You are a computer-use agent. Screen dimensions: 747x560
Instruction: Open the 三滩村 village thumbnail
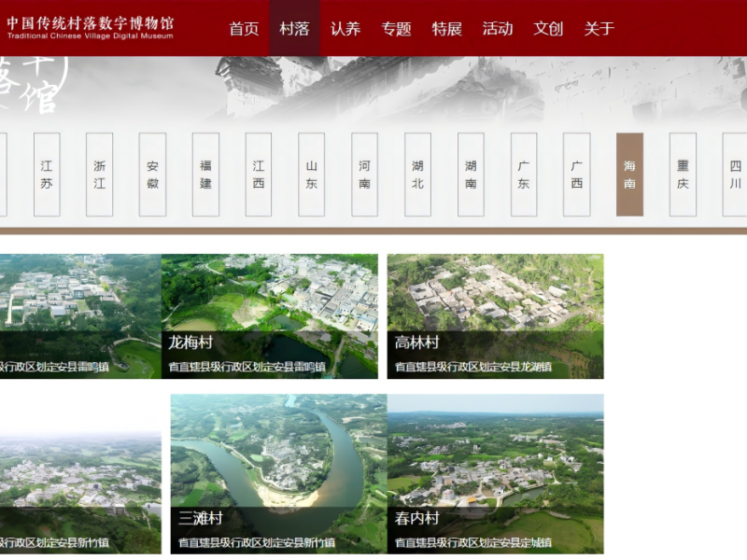point(278,474)
